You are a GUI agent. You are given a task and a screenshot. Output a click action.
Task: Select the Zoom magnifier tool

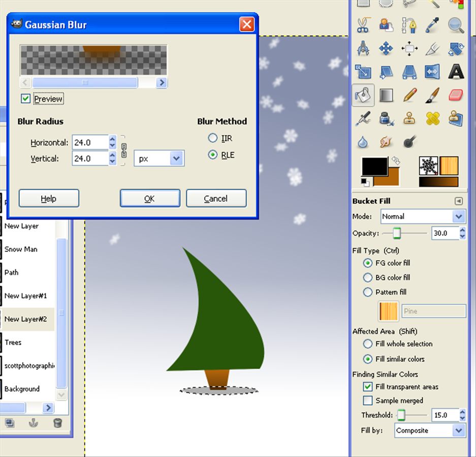click(456, 25)
